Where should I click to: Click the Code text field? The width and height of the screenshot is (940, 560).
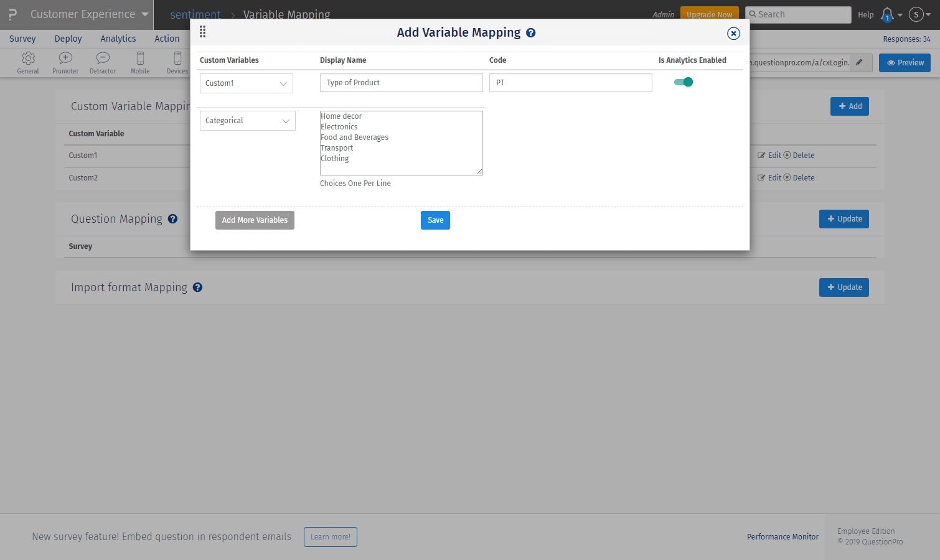(x=570, y=83)
